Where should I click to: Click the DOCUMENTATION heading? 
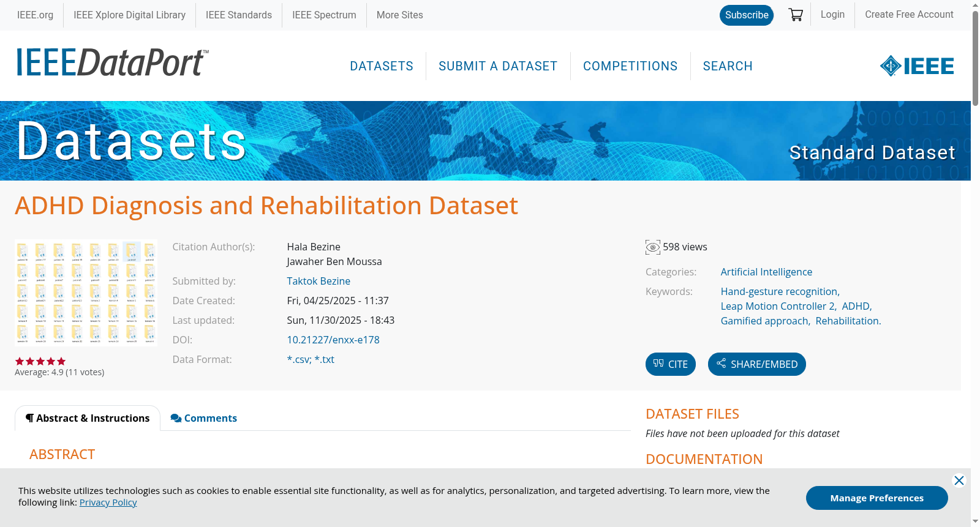coord(704,459)
